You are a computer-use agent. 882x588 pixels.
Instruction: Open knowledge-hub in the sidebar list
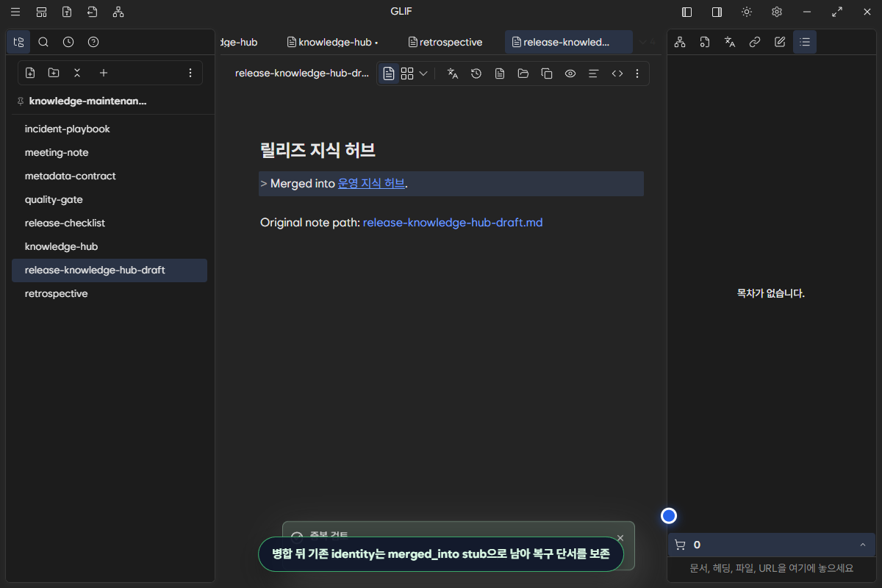tap(110, 246)
